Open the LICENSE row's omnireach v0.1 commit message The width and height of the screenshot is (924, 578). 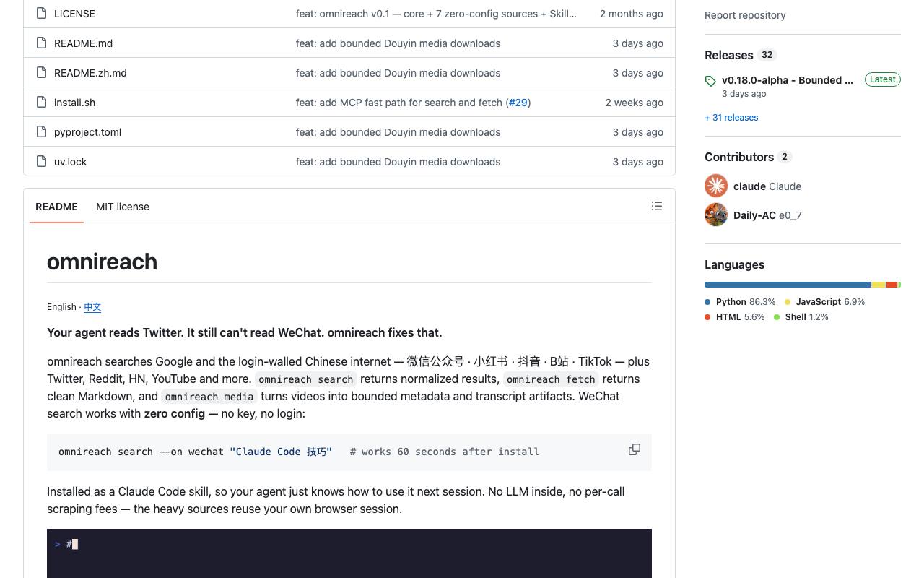pyautogui.click(x=436, y=14)
